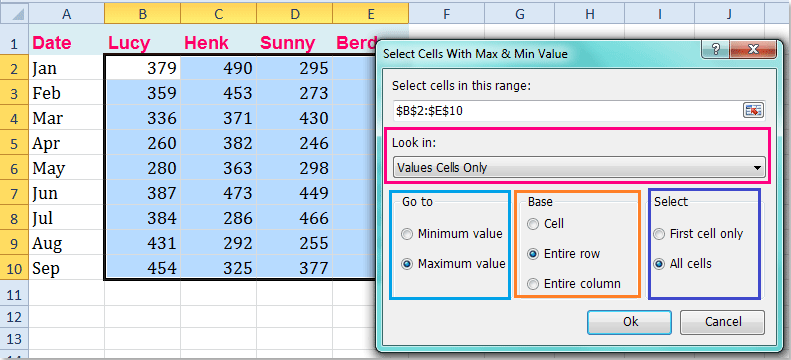Select the All cells option
Screen dimensions: 791x360
click(x=659, y=264)
